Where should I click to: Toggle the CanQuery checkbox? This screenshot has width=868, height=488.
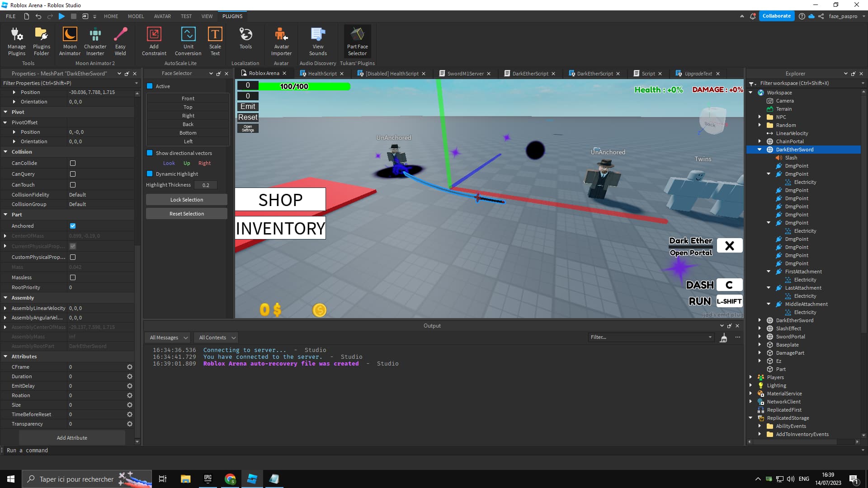[73, 174]
